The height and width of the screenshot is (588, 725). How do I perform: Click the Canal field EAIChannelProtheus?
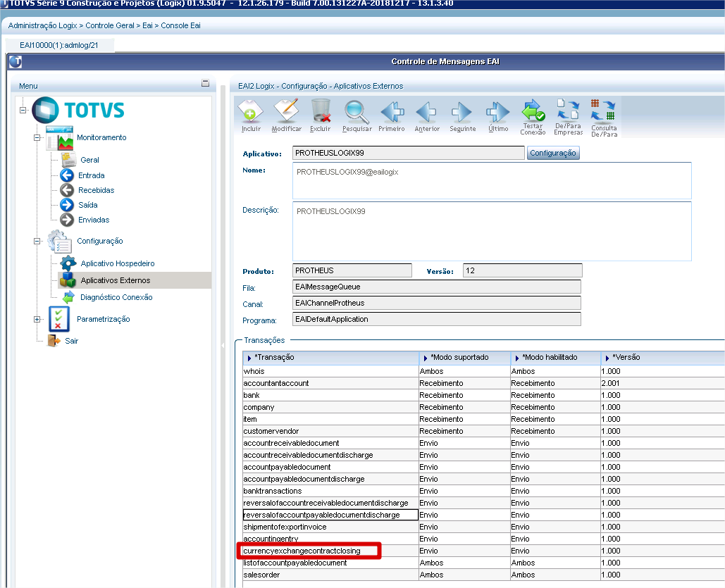click(x=437, y=303)
